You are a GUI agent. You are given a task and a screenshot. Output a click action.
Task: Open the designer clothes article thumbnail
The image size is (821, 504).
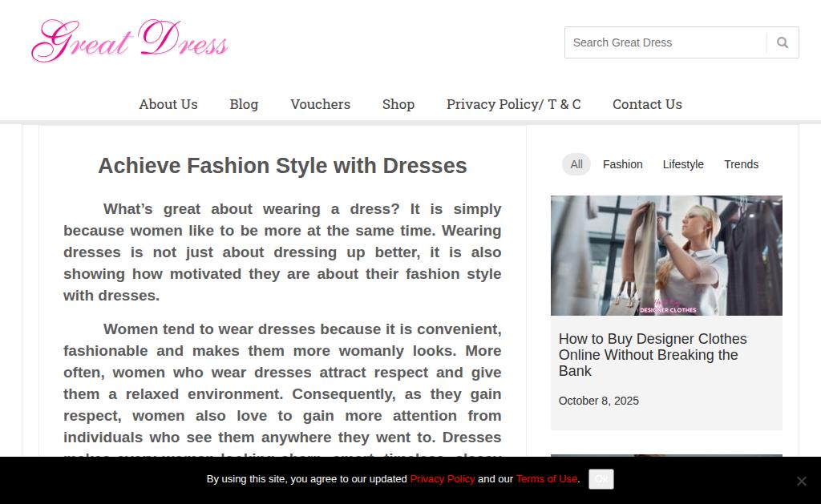coord(666,256)
